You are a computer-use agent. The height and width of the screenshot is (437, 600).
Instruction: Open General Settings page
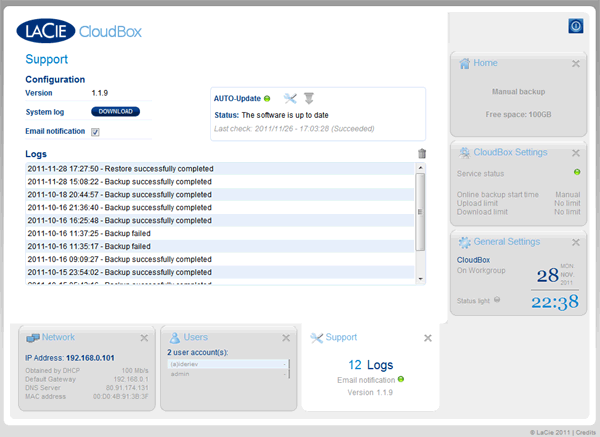[507, 242]
